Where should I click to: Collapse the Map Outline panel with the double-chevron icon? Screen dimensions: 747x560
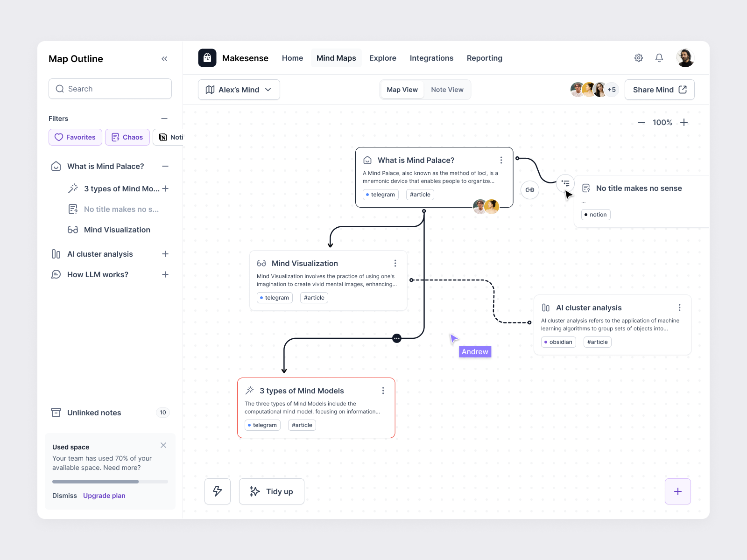(x=164, y=58)
